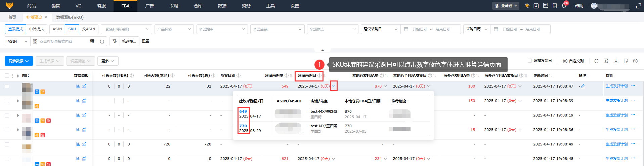The width and height of the screenshot is (644, 166).
Task: Click the blue 649 suggested purchase quantity
Action: click(243, 111)
